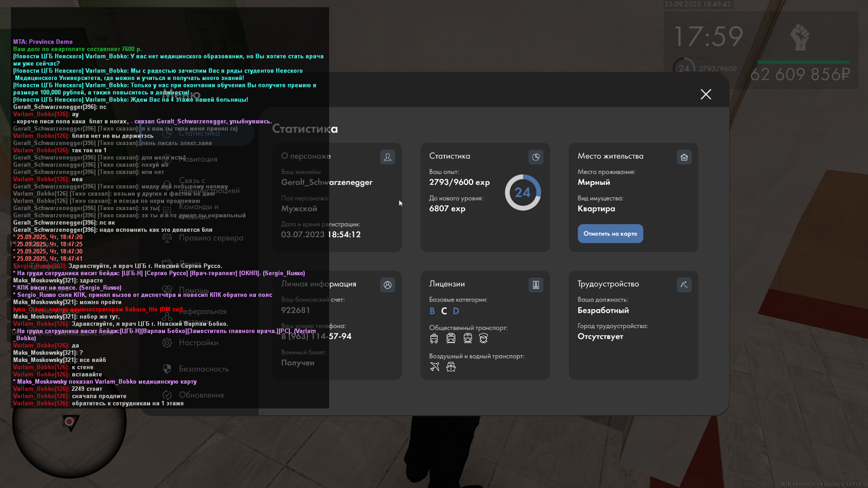The height and width of the screenshot is (488, 868).
Task: Open the Навигация sidebar section
Action: 198,159
